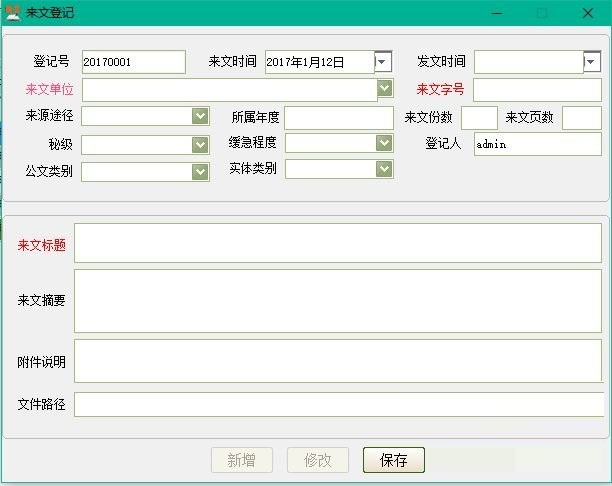Image resolution: width=612 pixels, height=486 pixels.
Task: Click into the 来文摘要 text area
Action: point(338,301)
